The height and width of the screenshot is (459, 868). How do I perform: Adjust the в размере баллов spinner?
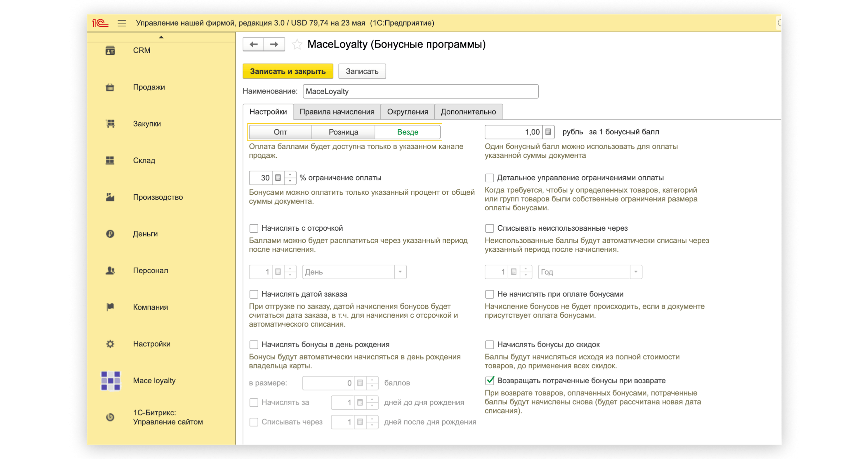[372, 383]
